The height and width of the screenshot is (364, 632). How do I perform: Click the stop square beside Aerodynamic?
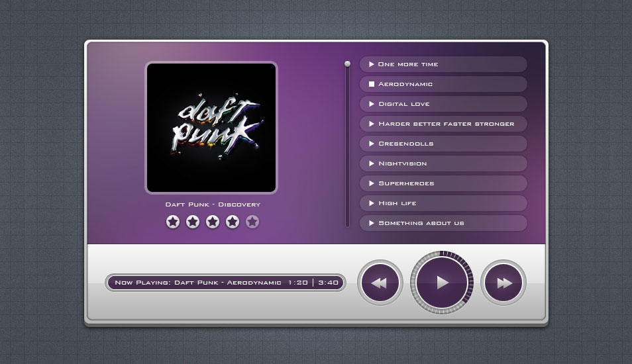(x=372, y=84)
